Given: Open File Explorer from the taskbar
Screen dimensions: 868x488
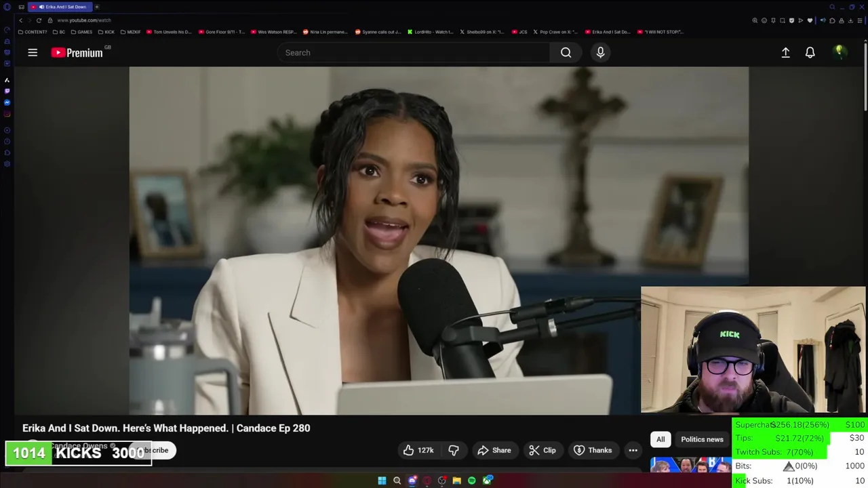Looking at the screenshot, I should (x=456, y=481).
